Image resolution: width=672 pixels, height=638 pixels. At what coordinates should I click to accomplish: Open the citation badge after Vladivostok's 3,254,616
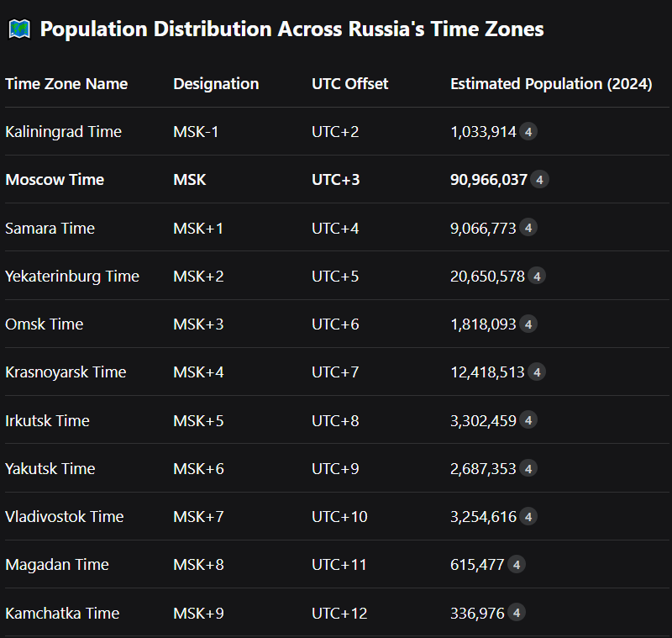[x=528, y=516]
